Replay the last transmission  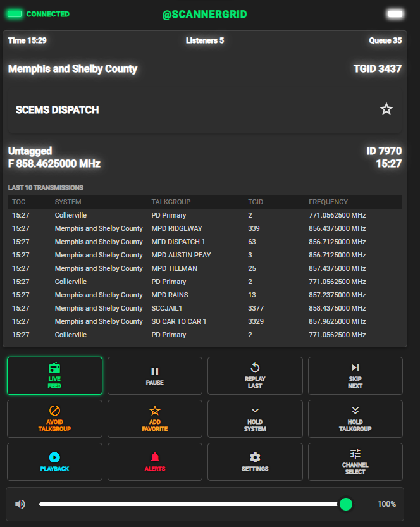click(x=255, y=376)
